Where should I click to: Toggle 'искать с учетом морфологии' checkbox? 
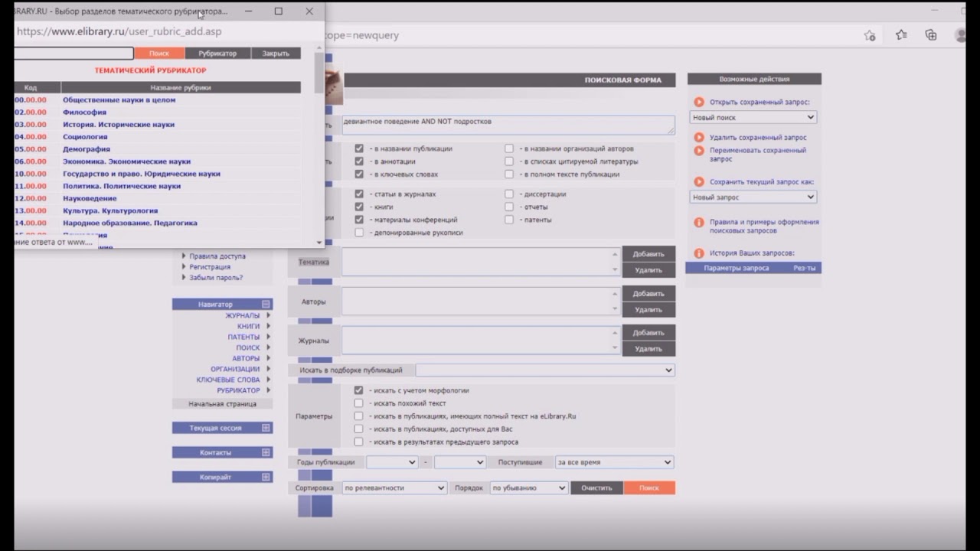359,390
